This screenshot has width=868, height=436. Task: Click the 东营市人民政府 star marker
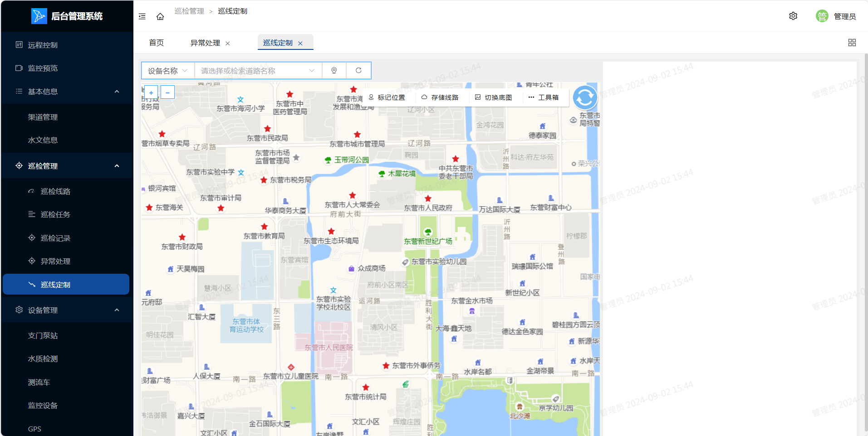(x=428, y=199)
